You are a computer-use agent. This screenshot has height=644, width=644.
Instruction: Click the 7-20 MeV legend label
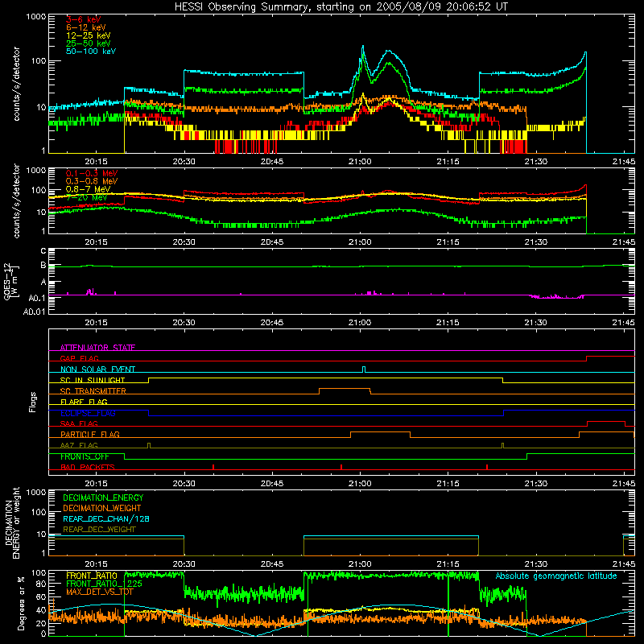pyautogui.click(x=86, y=197)
